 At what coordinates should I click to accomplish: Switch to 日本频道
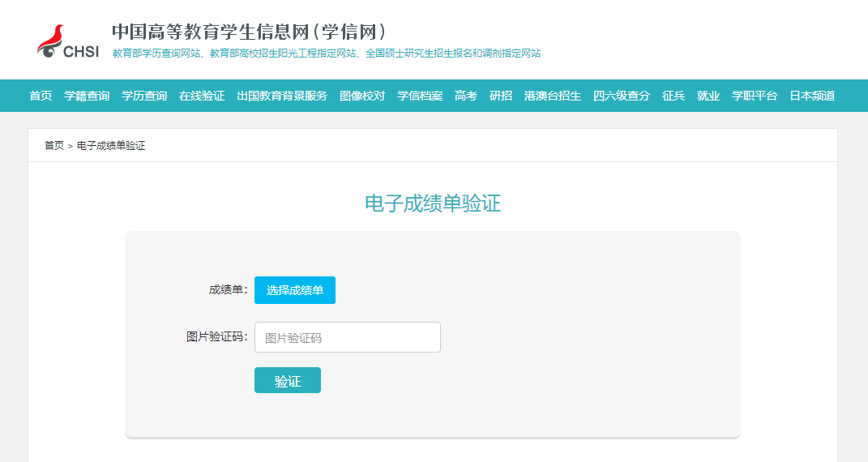[x=812, y=96]
